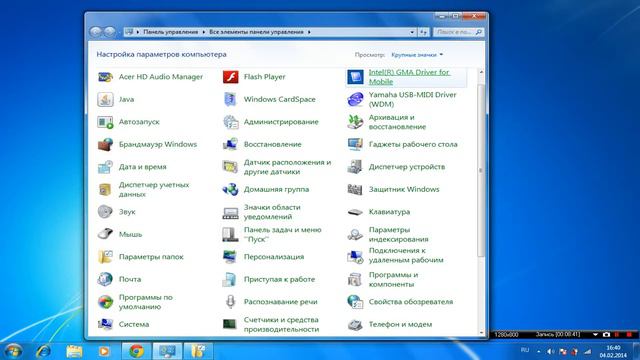This screenshot has height=360, width=640.
Task: Click the Звук speaker icon
Action: click(105, 212)
